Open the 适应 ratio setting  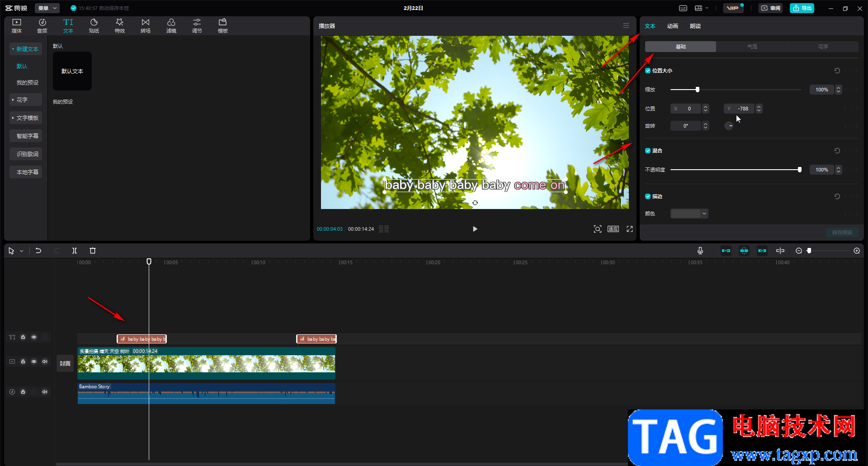coord(613,229)
